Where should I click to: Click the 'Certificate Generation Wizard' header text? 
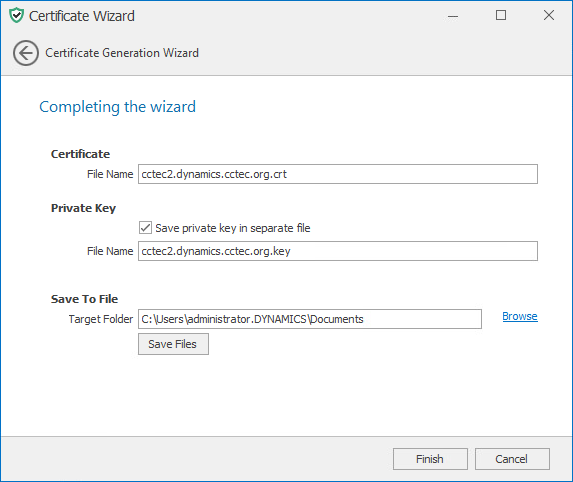coord(122,53)
